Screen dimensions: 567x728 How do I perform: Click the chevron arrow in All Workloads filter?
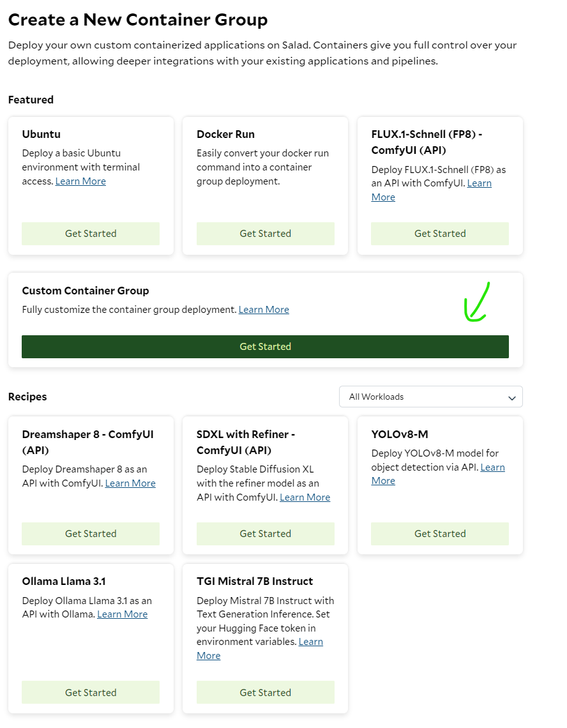click(x=511, y=398)
